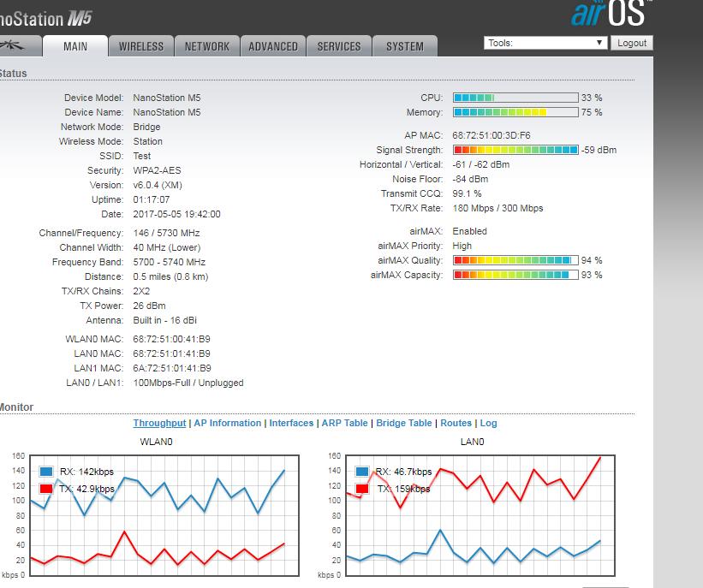This screenshot has width=703, height=588.
Task: Click the AP MAC value 68:72:51:00:3D:F6
Action: tap(492, 135)
